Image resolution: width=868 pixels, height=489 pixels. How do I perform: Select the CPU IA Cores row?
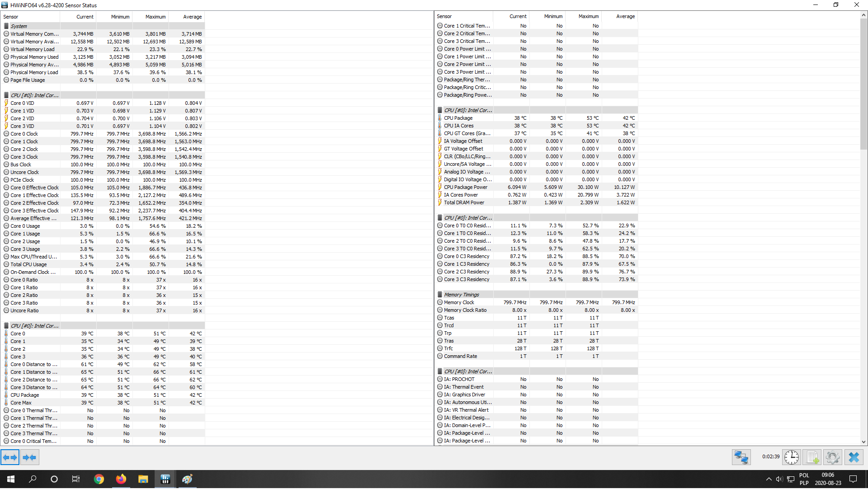tap(536, 126)
